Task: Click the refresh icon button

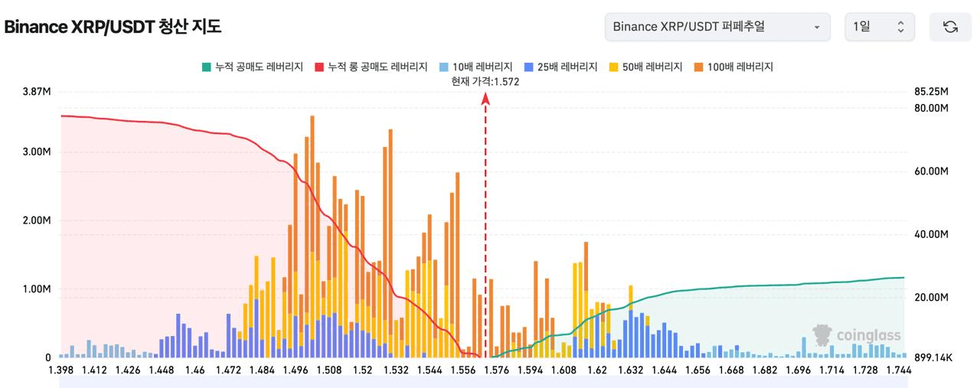Action: (950, 27)
